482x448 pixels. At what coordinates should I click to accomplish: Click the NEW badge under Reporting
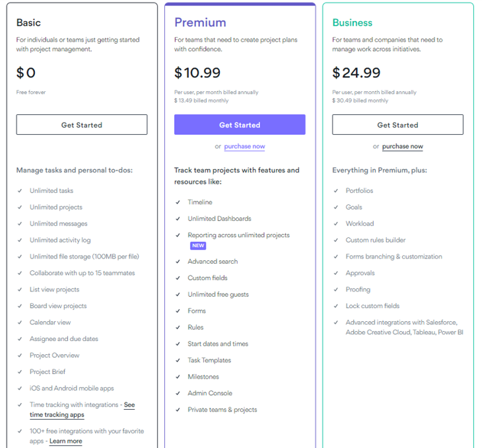tap(197, 246)
